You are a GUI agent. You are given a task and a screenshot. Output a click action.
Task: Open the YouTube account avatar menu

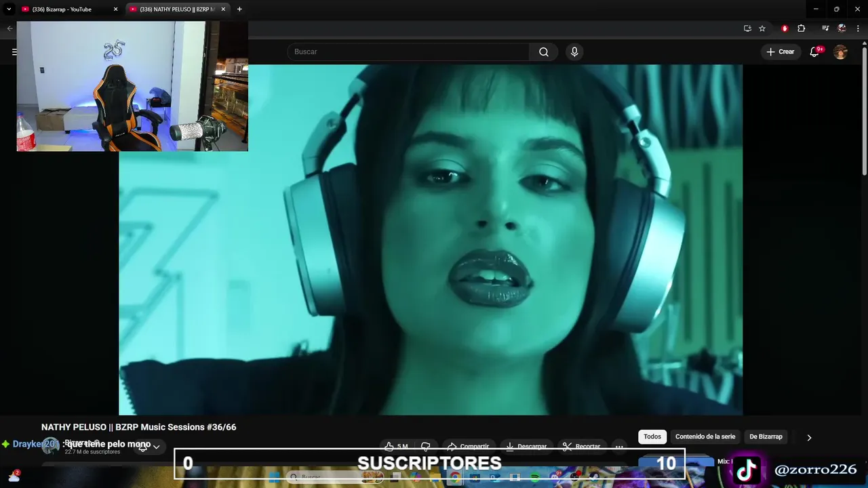pos(841,52)
